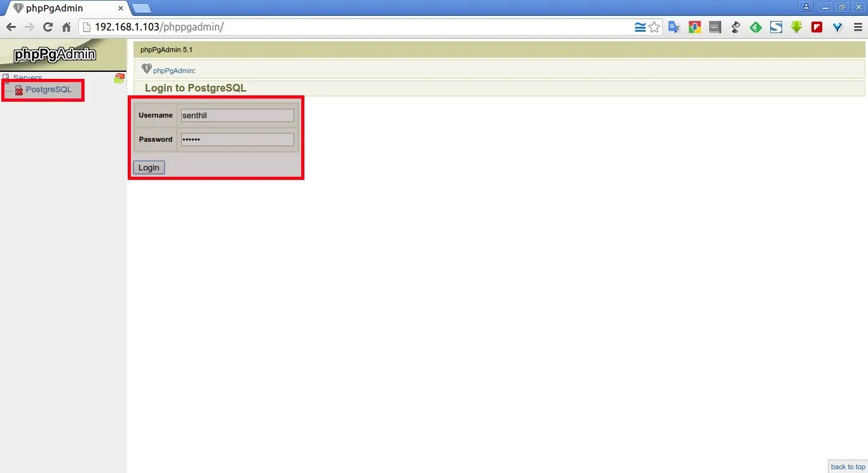This screenshot has width=868, height=473.
Task: Click the gray keyboard extension icon
Action: pos(715,27)
